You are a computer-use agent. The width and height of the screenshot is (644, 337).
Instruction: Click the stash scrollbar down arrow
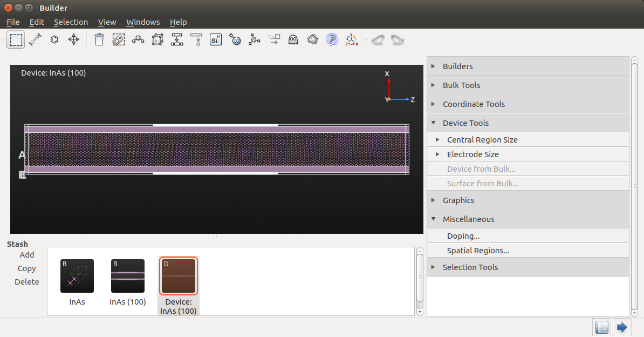point(420,312)
